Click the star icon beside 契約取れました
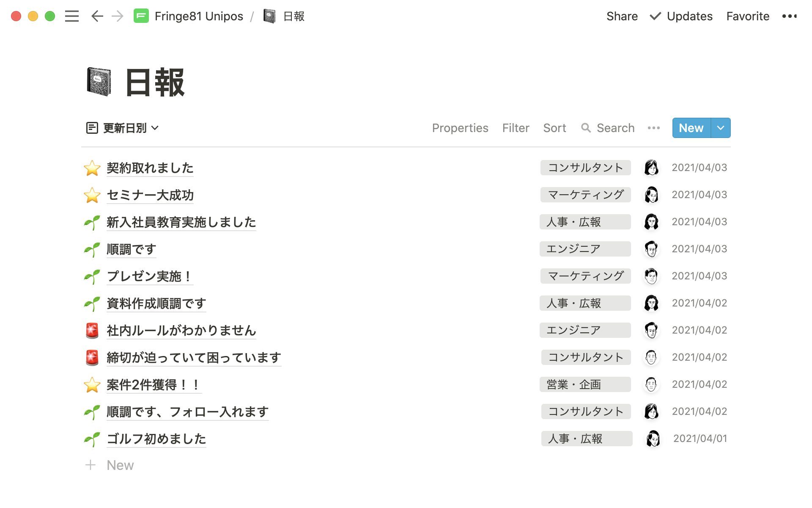This screenshot has width=812, height=508. click(x=92, y=168)
